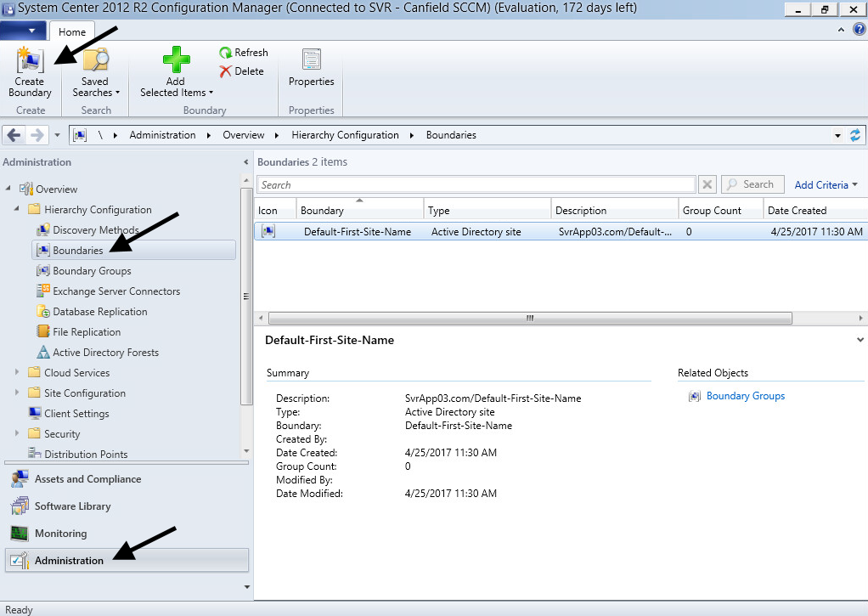This screenshot has height=616, width=868.
Task: Go forward using the navigation arrow
Action: coord(37,134)
